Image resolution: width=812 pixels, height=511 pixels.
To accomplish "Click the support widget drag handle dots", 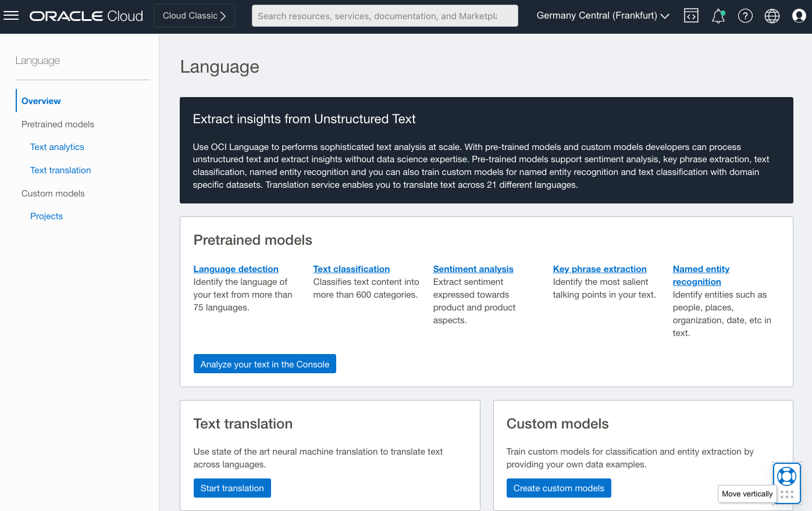I will (787, 495).
